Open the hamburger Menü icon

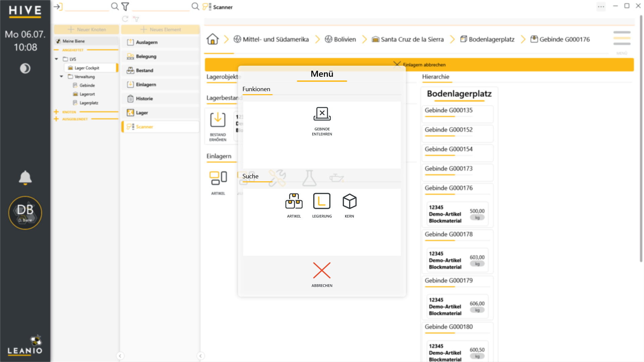622,38
